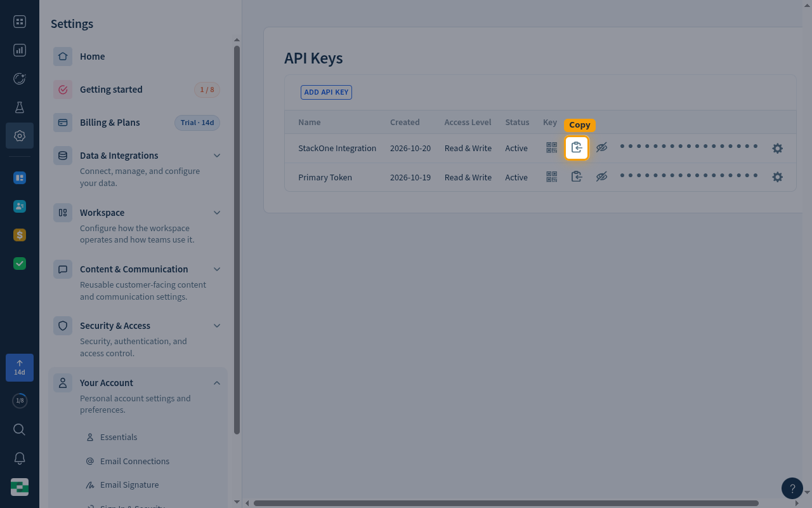Screen dimensions: 812x508
Task: Open Billing & Plans settings
Action: pyautogui.click(x=138, y=123)
